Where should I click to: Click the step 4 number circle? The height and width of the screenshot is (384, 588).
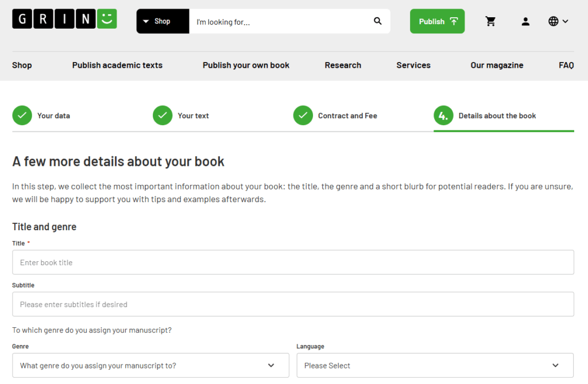pos(443,115)
